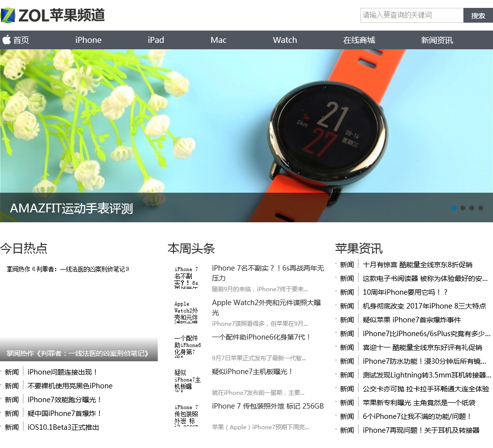This screenshot has width=493, height=448.
Task: Open the iPhone navigation tab
Action: tap(88, 40)
